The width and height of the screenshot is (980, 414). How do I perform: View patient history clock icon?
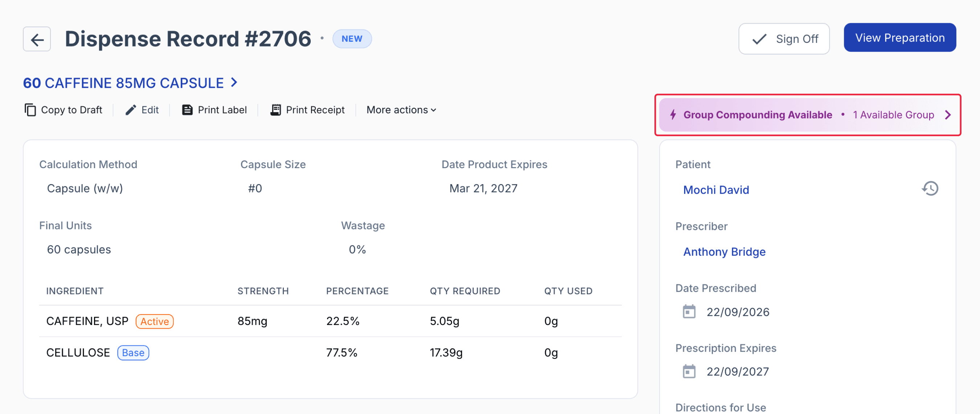[930, 188]
